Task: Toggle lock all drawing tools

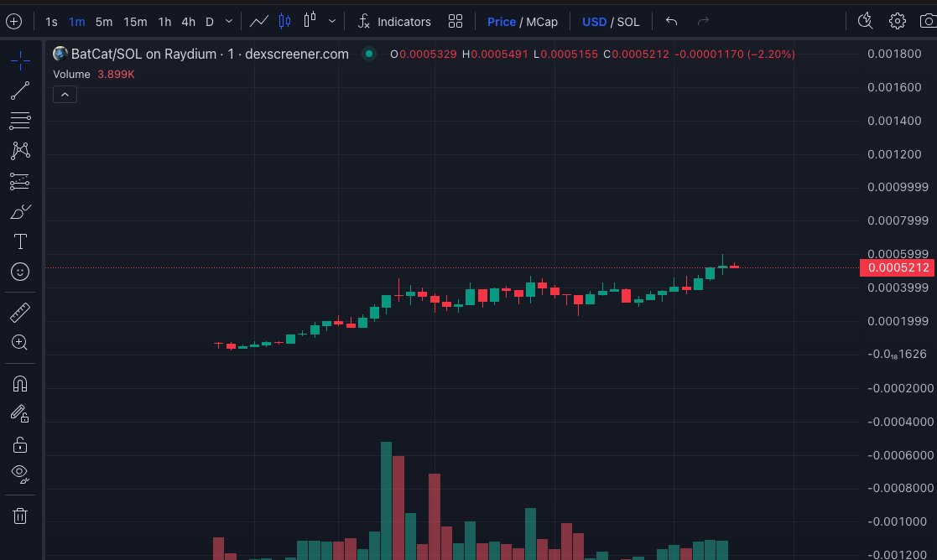Action: click(x=20, y=444)
